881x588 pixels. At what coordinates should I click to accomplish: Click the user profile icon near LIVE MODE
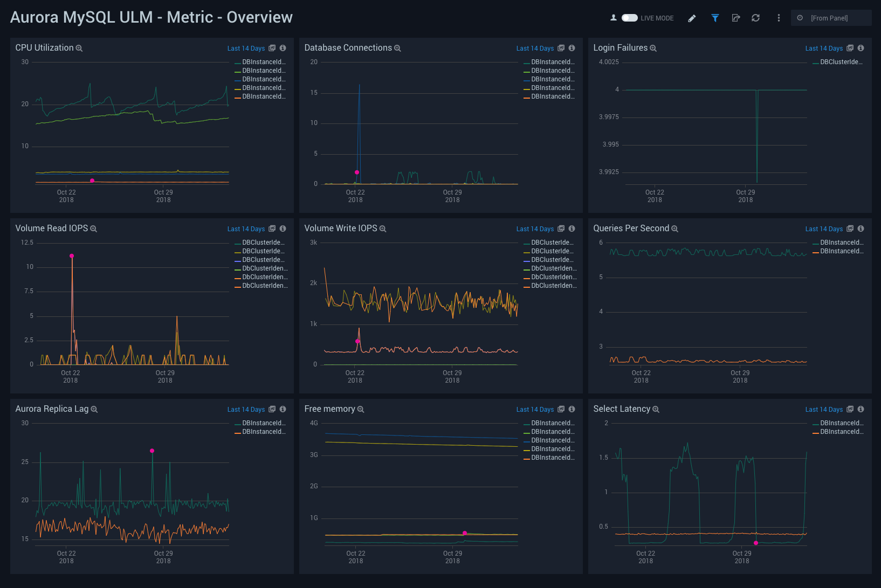point(613,17)
